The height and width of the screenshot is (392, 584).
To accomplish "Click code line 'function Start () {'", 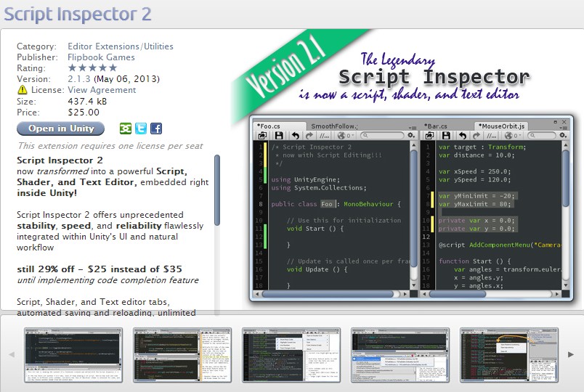I will click(x=474, y=261).
